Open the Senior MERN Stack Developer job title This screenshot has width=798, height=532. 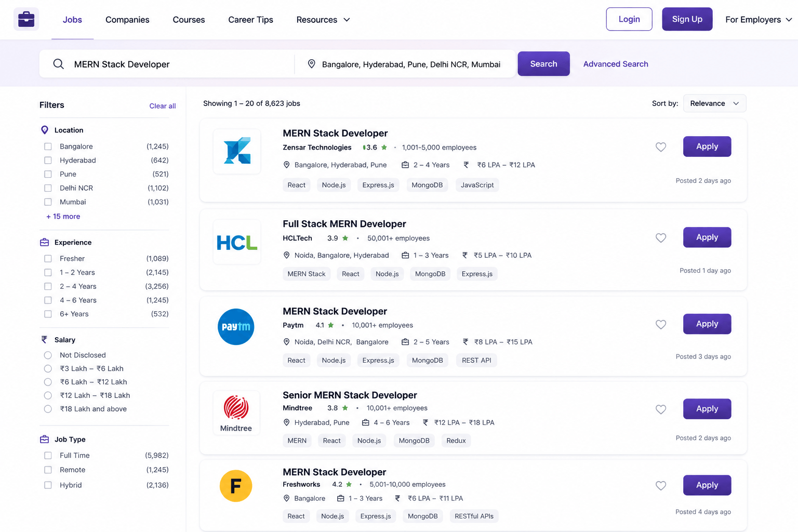tap(350, 395)
